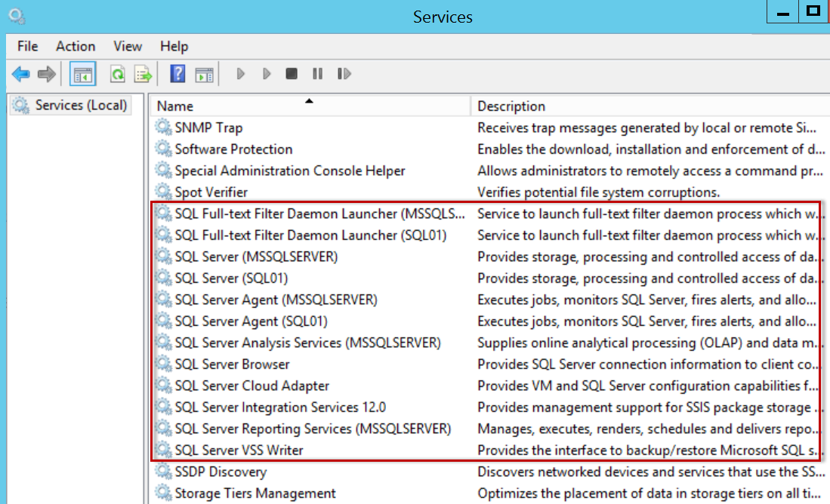Click gear icon of SQL Server (MSSQLSERVER)
This screenshot has height=504, width=830.
(163, 257)
